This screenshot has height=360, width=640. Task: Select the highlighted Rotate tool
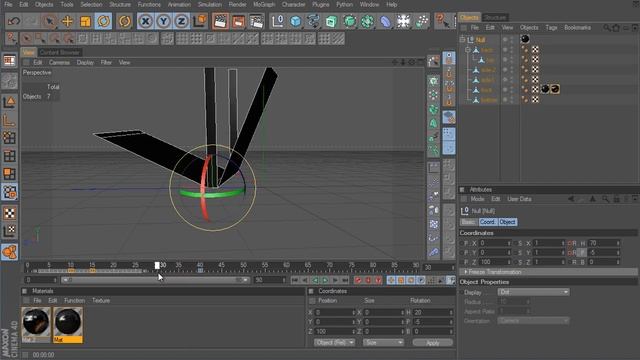coord(104,21)
